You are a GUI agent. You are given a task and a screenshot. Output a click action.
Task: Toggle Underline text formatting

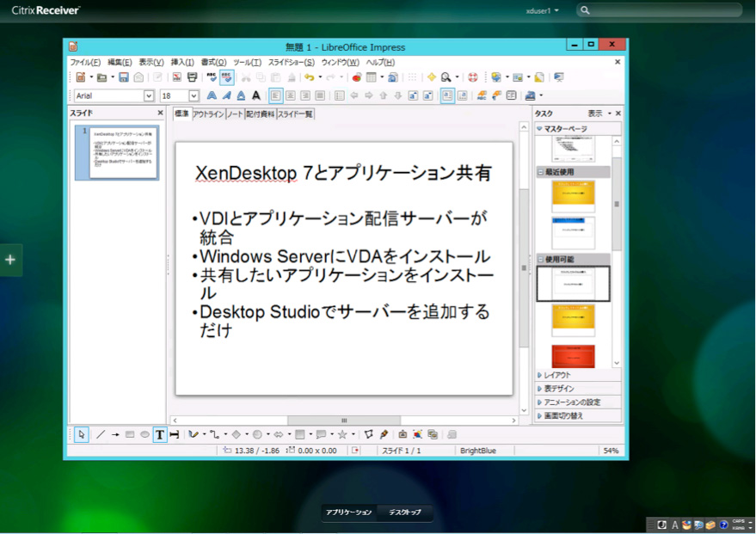coord(241,95)
